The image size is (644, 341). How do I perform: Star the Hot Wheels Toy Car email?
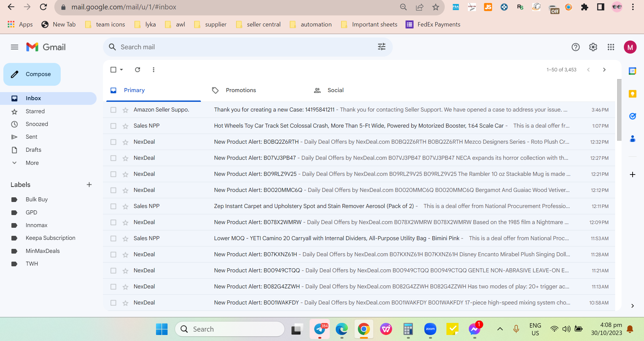125,126
